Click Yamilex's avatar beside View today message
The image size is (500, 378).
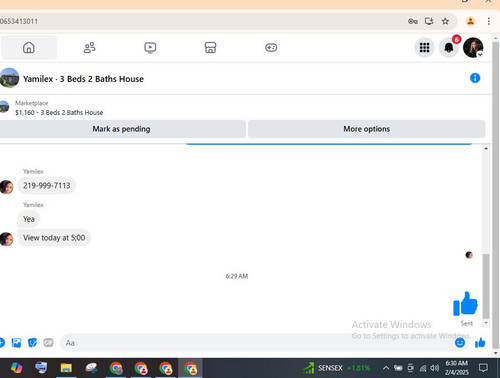(6, 239)
